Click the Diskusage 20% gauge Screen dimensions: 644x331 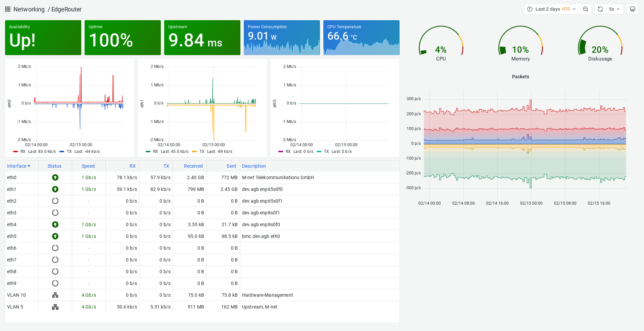(600, 43)
